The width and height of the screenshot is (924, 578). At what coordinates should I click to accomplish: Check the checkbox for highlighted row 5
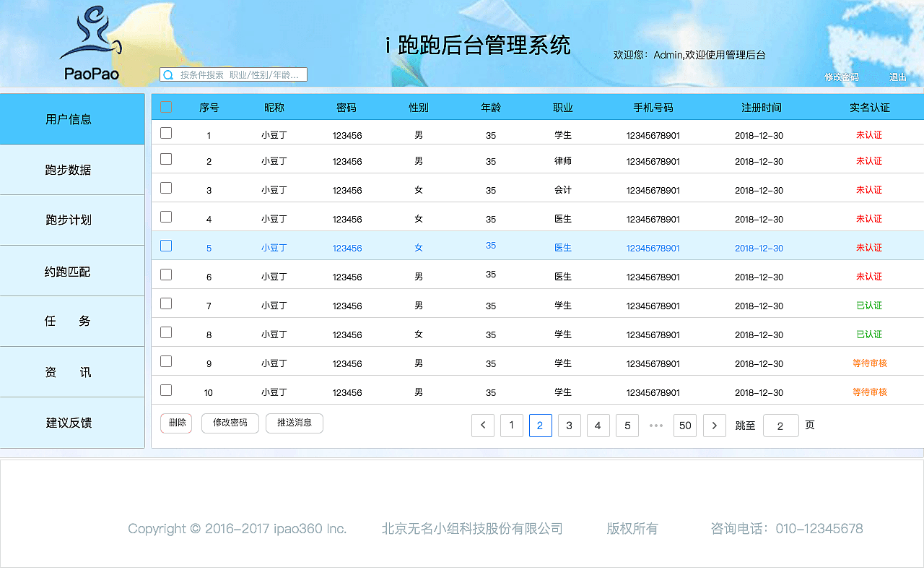(166, 246)
